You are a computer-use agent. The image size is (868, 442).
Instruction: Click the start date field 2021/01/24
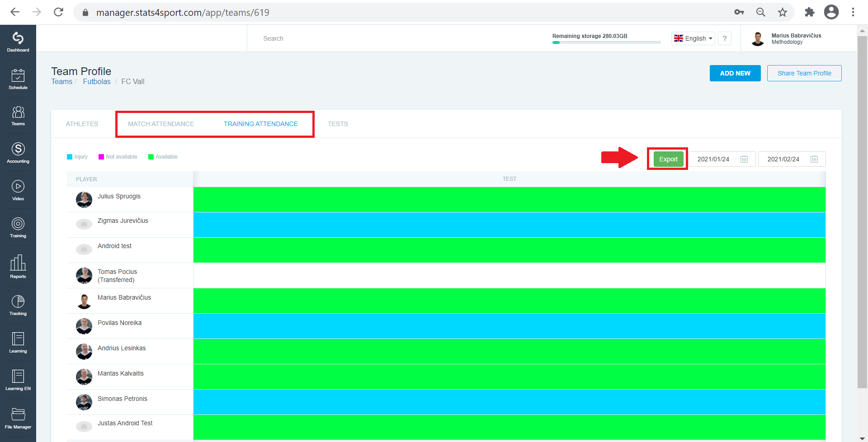point(722,159)
